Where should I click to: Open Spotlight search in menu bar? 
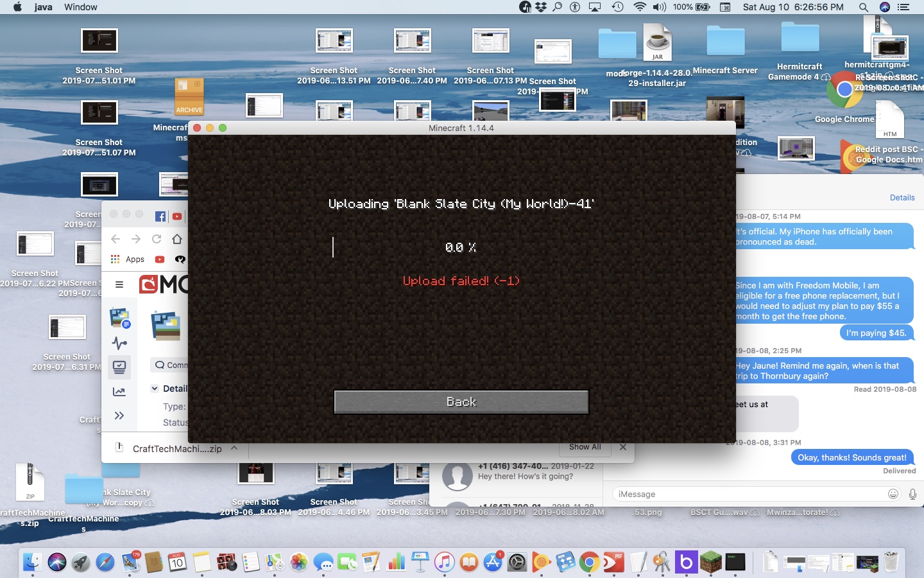click(863, 7)
